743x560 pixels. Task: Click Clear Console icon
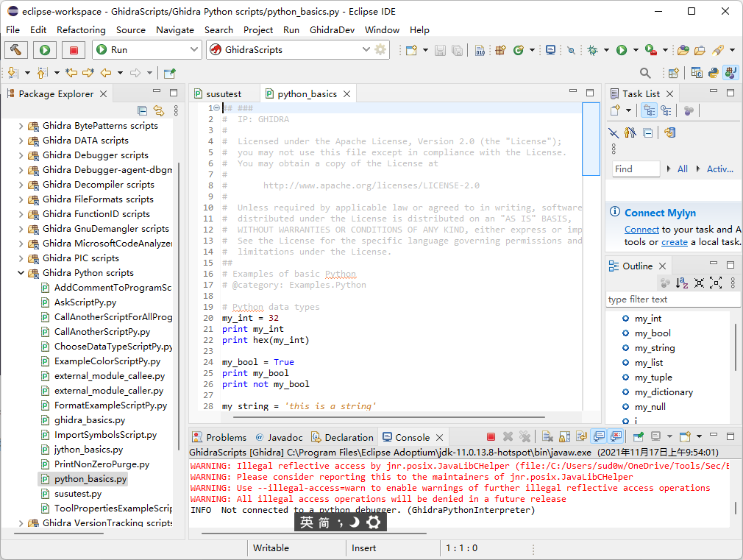pos(547,436)
